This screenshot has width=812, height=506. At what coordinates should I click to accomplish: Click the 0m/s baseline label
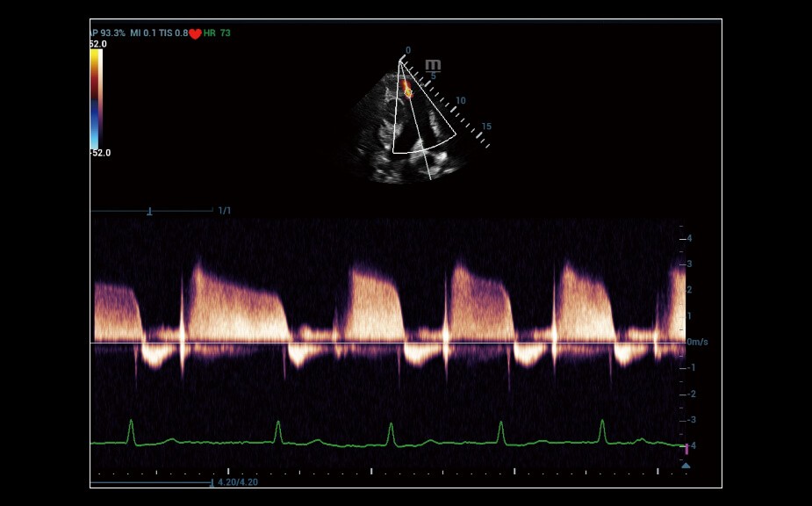[697, 342]
